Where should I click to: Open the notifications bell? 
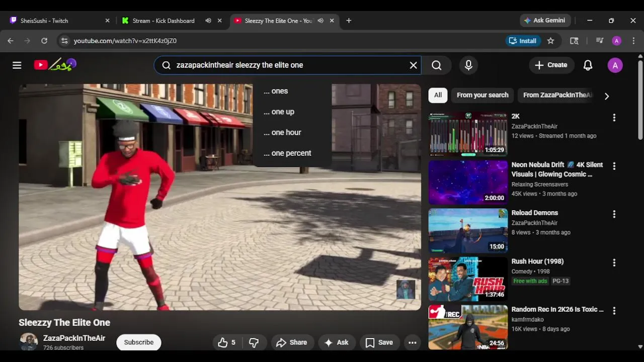(588, 65)
